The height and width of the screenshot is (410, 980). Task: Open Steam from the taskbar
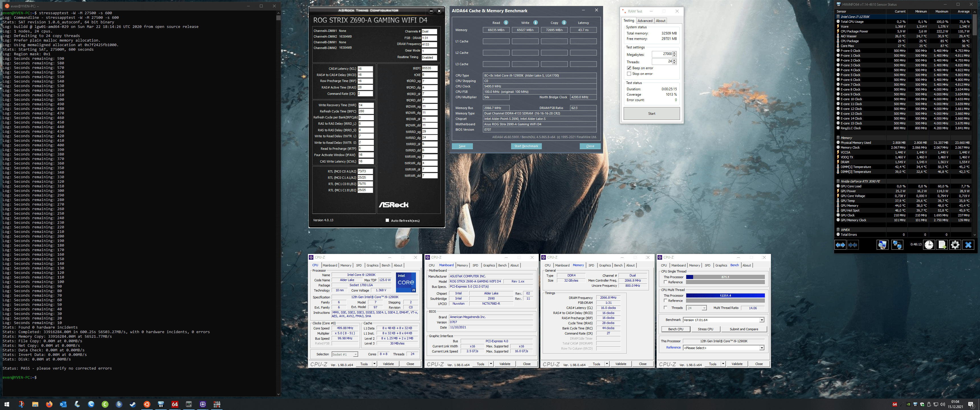tap(133, 404)
